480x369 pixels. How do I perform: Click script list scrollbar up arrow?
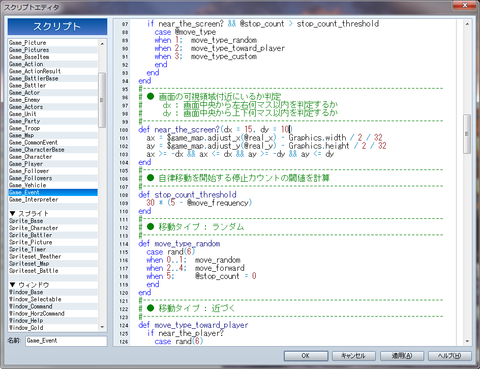(102, 44)
